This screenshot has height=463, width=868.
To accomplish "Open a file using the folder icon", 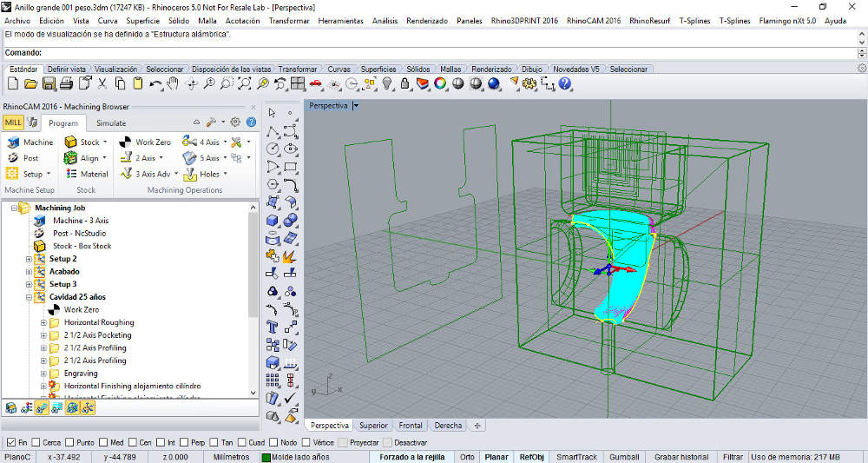I will pos(31,83).
